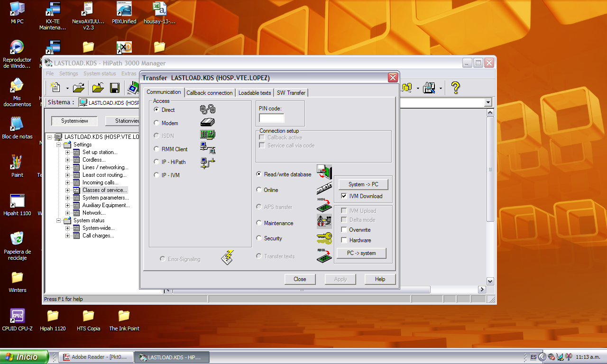Open Adobe Reader from the taskbar
Viewport: 607px width, 364px height.
97,357
